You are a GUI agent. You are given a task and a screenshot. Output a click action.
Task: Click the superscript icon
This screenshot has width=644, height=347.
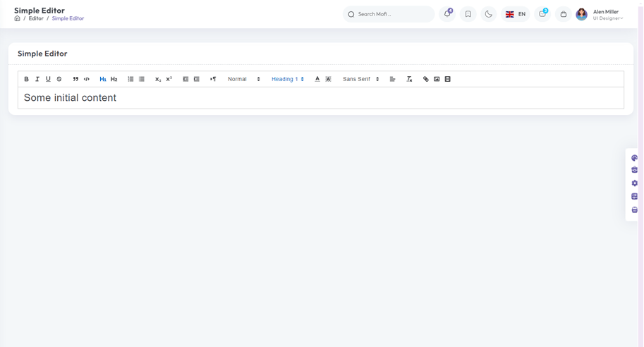pyautogui.click(x=169, y=79)
